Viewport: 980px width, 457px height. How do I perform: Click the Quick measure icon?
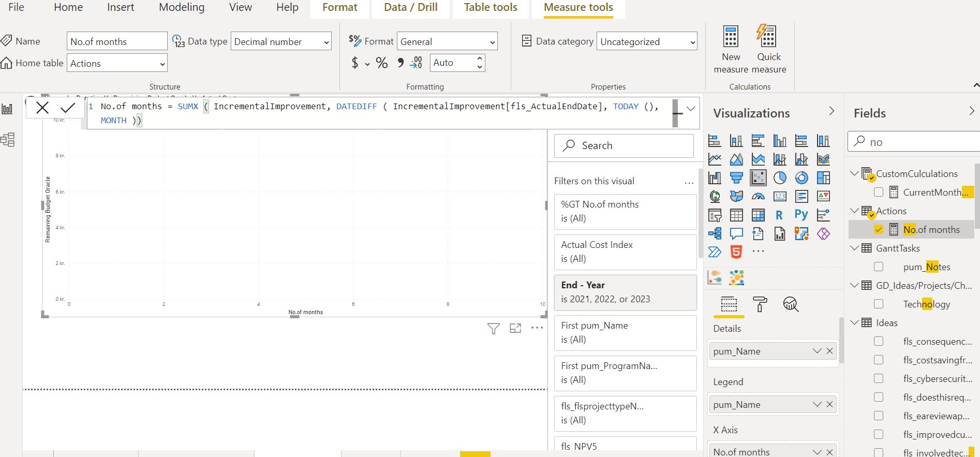767,36
